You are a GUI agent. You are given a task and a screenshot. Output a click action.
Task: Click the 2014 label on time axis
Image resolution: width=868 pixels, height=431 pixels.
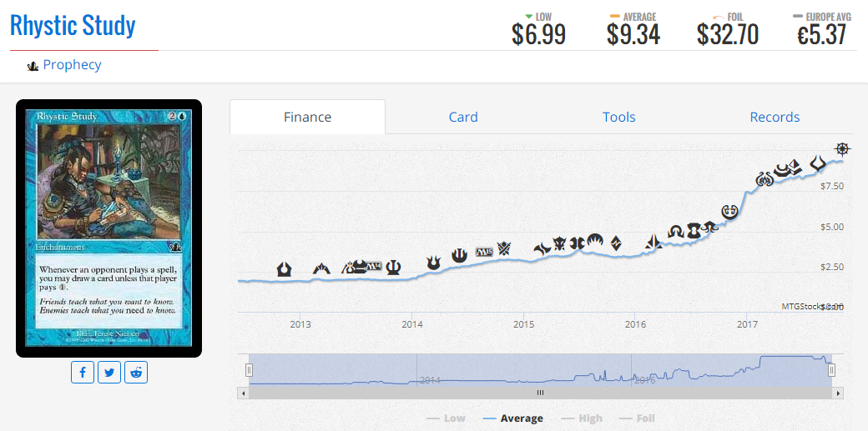[411, 323]
